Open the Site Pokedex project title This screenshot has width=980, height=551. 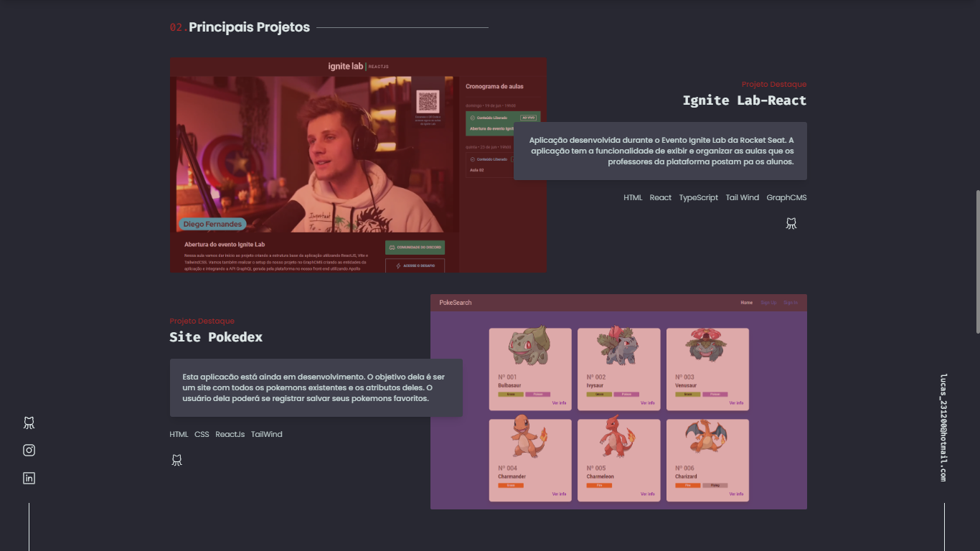216,337
